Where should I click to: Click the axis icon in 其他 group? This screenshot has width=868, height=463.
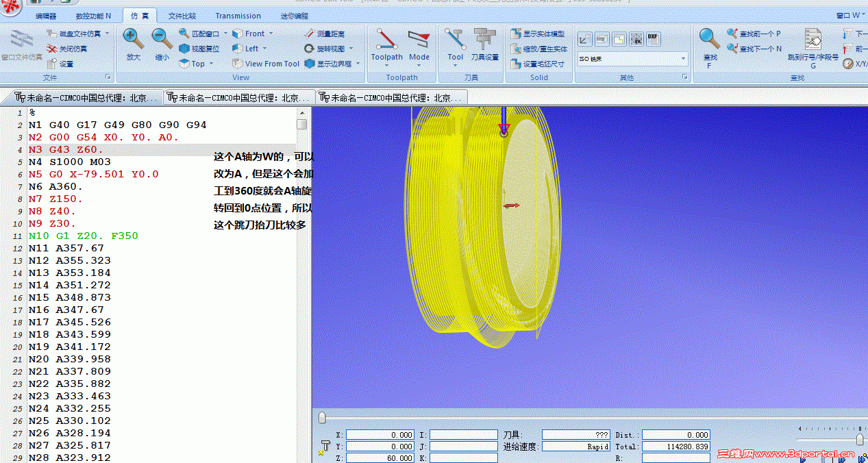585,39
